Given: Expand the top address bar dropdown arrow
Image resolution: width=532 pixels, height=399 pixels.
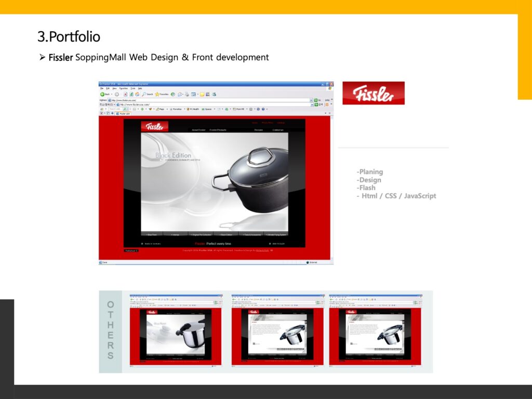Looking at the screenshot, I should [x=311, y=100].
